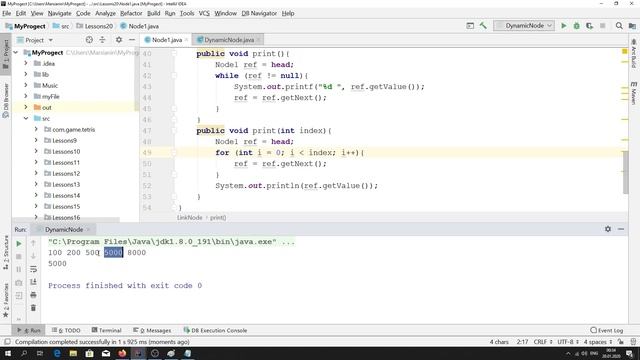Open the TODO tool window
This screenshot has height=360, width=640.
coord(66,330)
